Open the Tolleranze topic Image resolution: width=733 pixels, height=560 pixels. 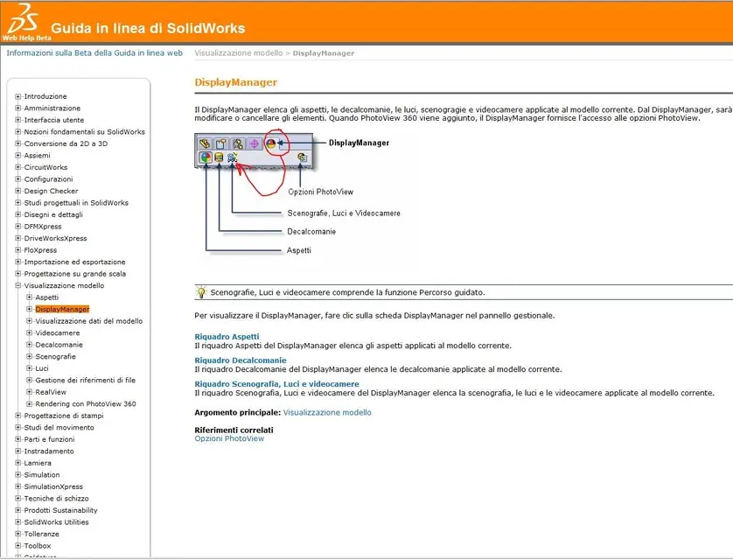pyautogui.click(x=42, y=534)
